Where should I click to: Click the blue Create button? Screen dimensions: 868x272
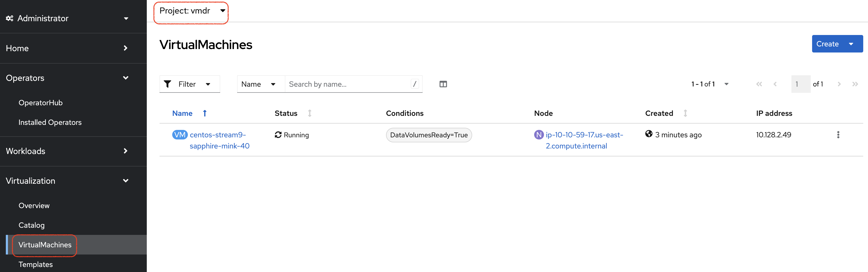point(827,44)
